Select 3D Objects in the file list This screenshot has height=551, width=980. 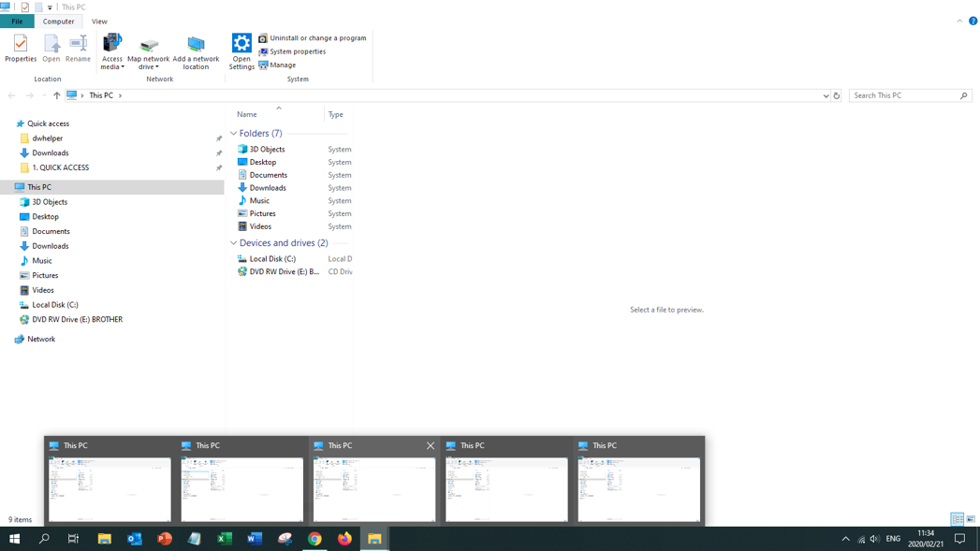point(267,150)
